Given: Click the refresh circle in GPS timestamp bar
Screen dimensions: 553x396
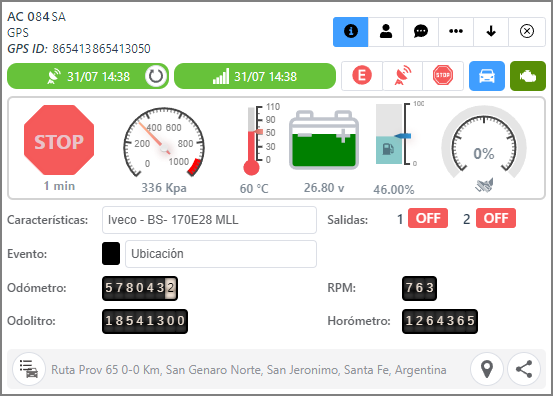Looking at the screenshot, I should point(156,76).
